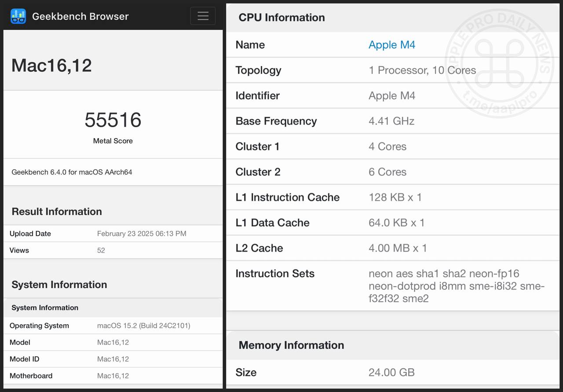The height and width of the screenshot is (392, 563).
Task: Click 1 Processor, 10 Cores value
Action: (x=422, y=70)
